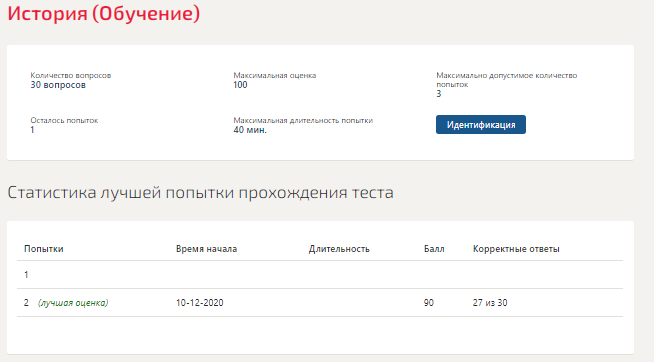Click the date 10-12-2020 cell
The width and height of the screenshot is (654, 362).
[x=199, y=303]
